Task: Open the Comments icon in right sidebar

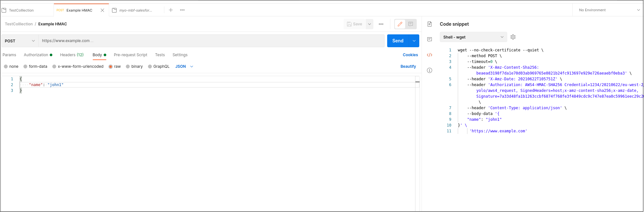Action: 430,40
